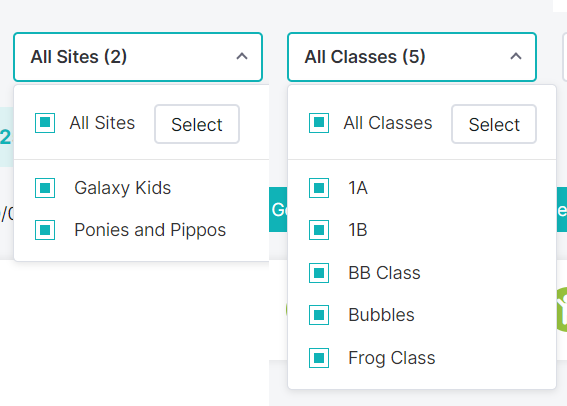The width and height of the screenshot is (567, 406).
Task: Collapse the All Sites (2) dropdown
Action: pos(138,57)
